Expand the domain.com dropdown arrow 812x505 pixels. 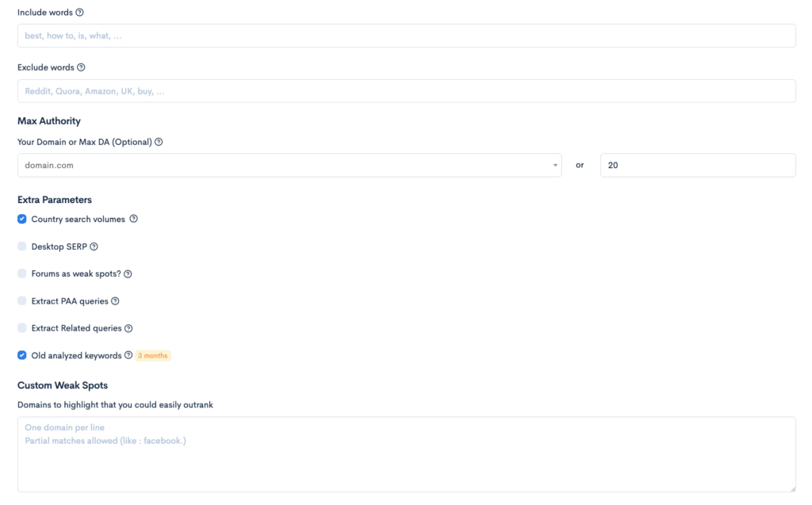pyautogui.click(x=555, y=165)
